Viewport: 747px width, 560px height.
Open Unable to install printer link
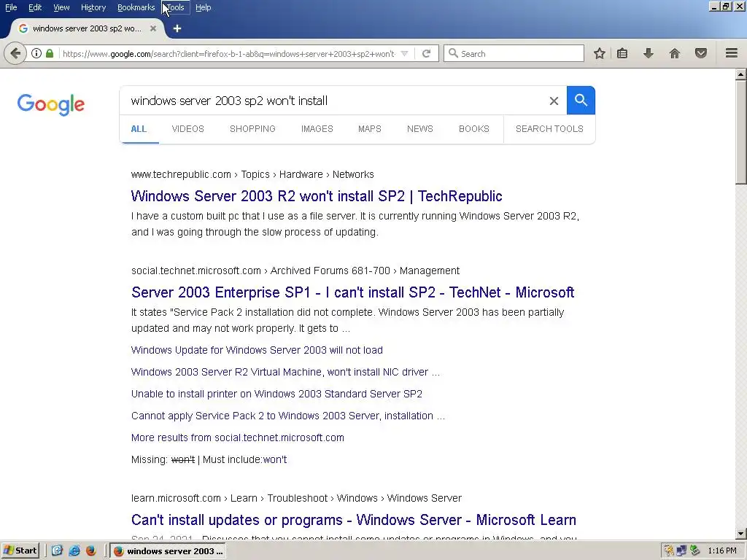click(x=276, y=394)
